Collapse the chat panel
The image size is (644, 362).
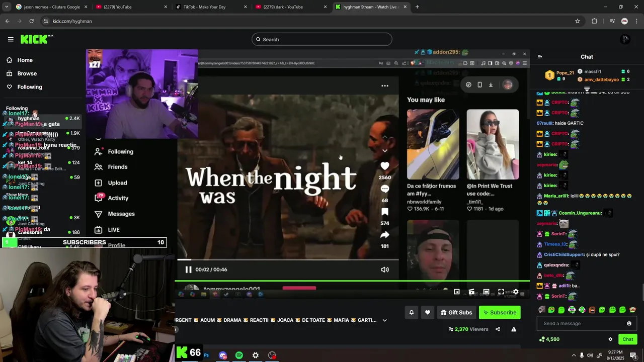point(540,57)
